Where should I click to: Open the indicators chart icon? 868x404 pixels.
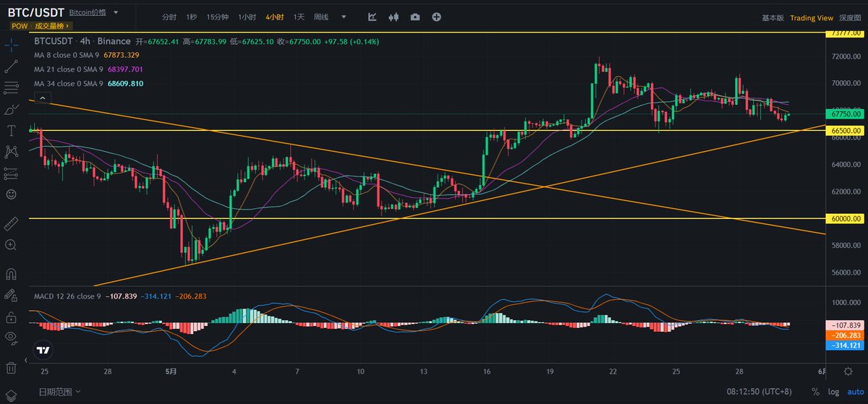coord(372,17)
